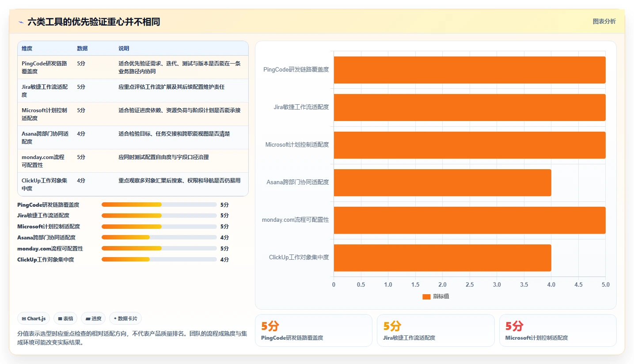
Task: Click the 说明 column header
Action: click(x=124, y=49)
